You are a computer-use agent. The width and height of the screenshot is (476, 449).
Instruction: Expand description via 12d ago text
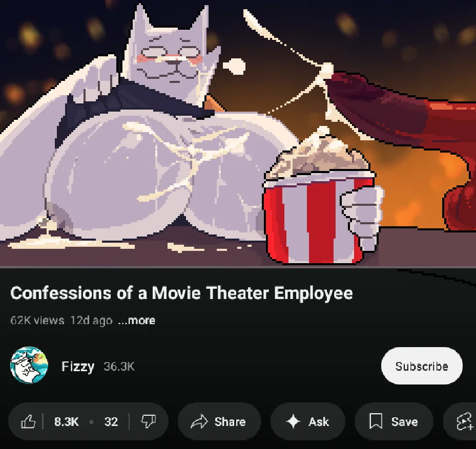(91, 320)
